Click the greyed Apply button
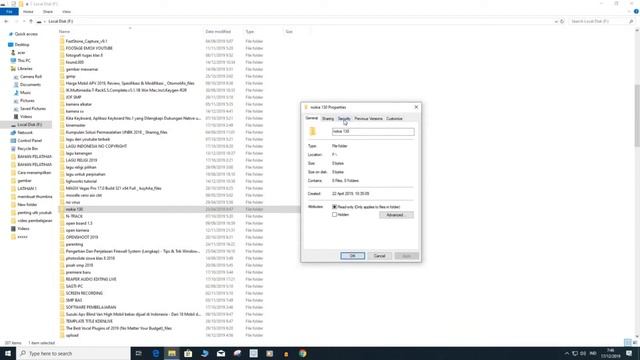Image resolution: width=640 pixels, height=360 pixels. (407, 256)
